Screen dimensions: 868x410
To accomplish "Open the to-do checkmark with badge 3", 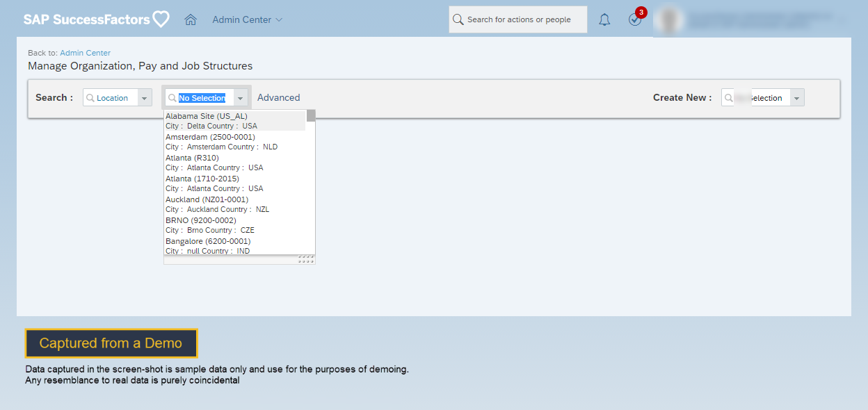I will (x=636, y=18).
